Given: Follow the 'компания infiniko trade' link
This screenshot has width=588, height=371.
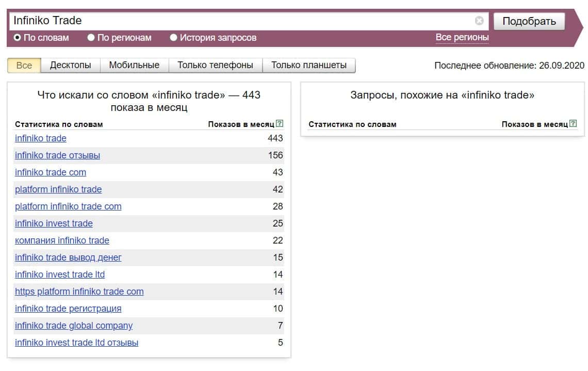Looking at the screenshot, I should (x=62, y=240).
